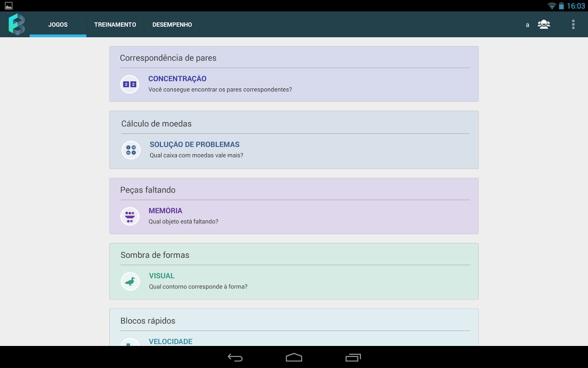Image resolution: width=588 pixels, height=368 pixels.
Task: Select the 'Blocos rápidos' title
Action: [x=148, y=321]
